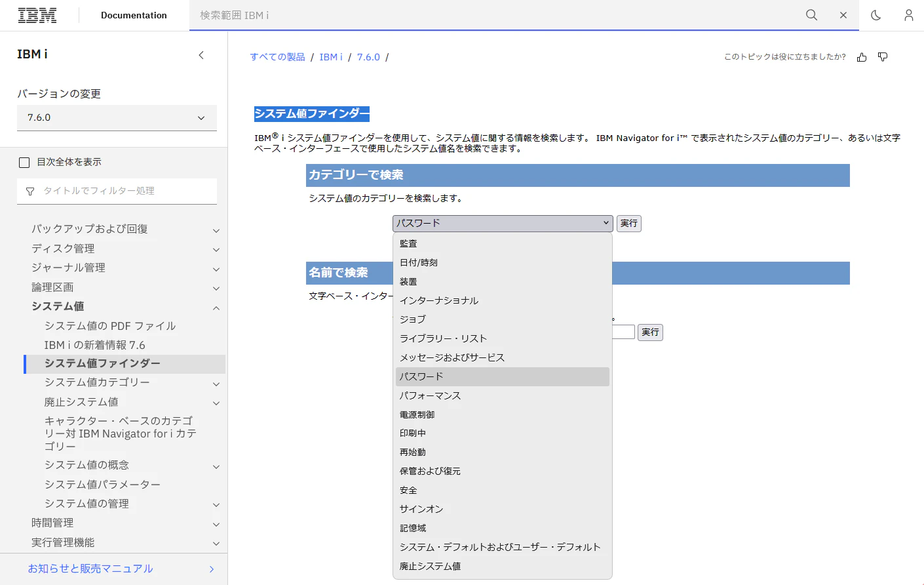
Task: Open the version 7.6.0 dropdown
Action: [x=117, y=118]
